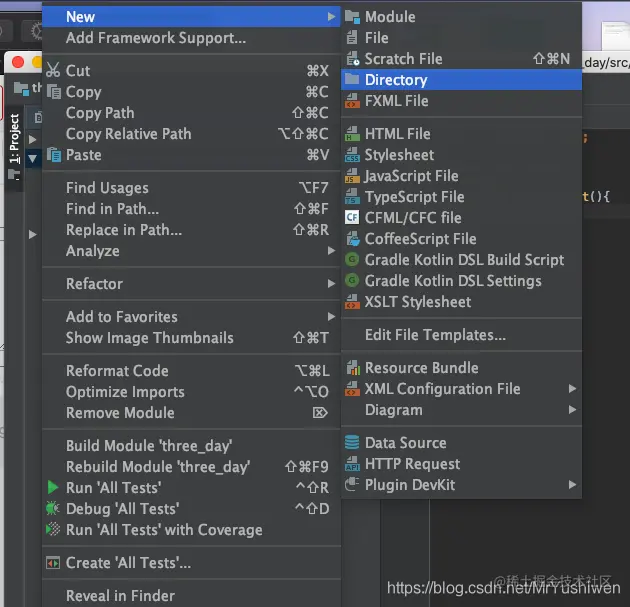Click the green Run 'All Tests' arrow
This screenshot has height=607, width=630.
pos(53,488)
